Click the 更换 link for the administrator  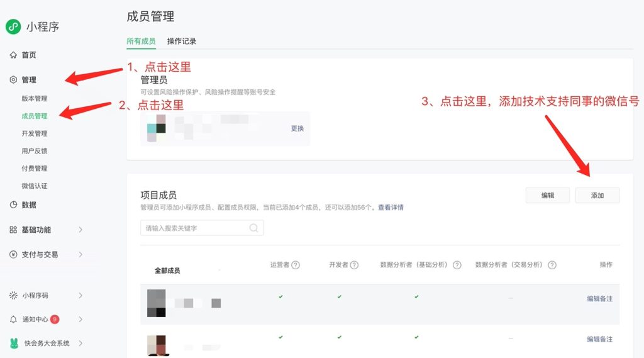[x=297, y=128]
